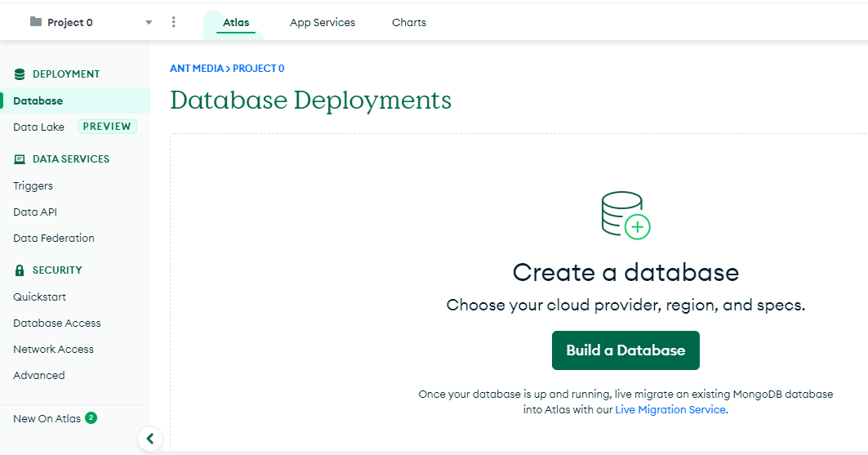Image resolution: width=868 pixels, height=455 pixels.
Task: Click the Create a database heading
Action: click(x=625, y=272)
